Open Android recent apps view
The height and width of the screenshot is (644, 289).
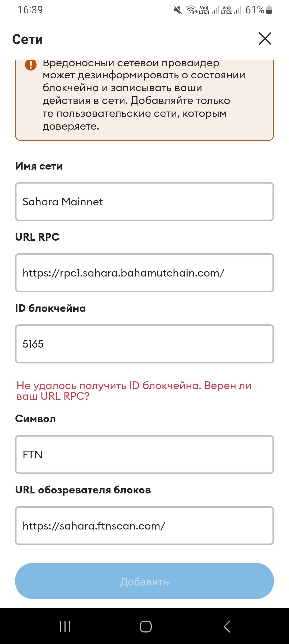[65, 626]
